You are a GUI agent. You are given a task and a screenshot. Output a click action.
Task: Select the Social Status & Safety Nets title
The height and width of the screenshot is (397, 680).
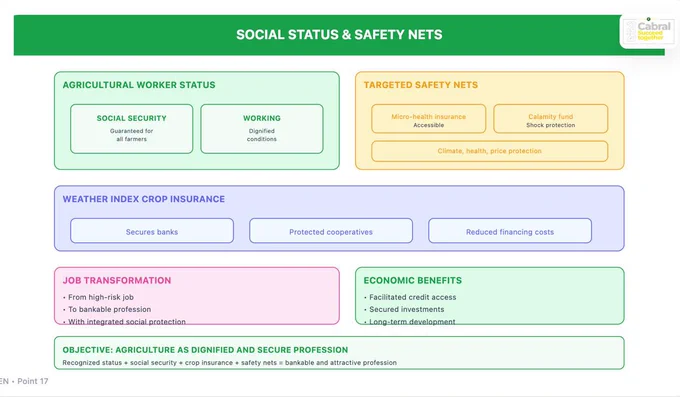pos(339,35)
